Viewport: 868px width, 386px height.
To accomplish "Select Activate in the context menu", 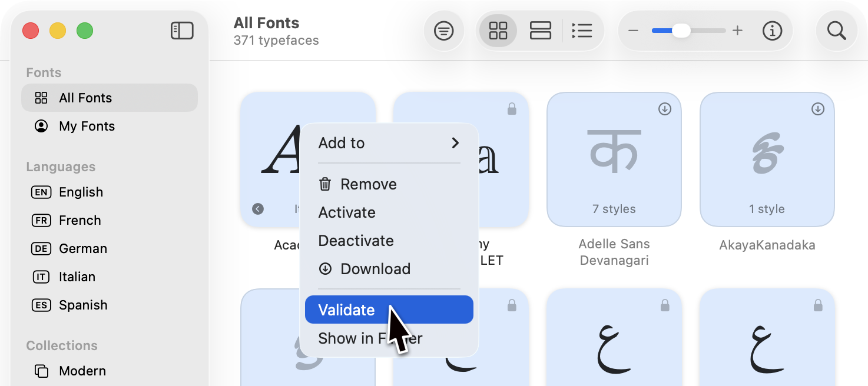I will tap(347, 212).
